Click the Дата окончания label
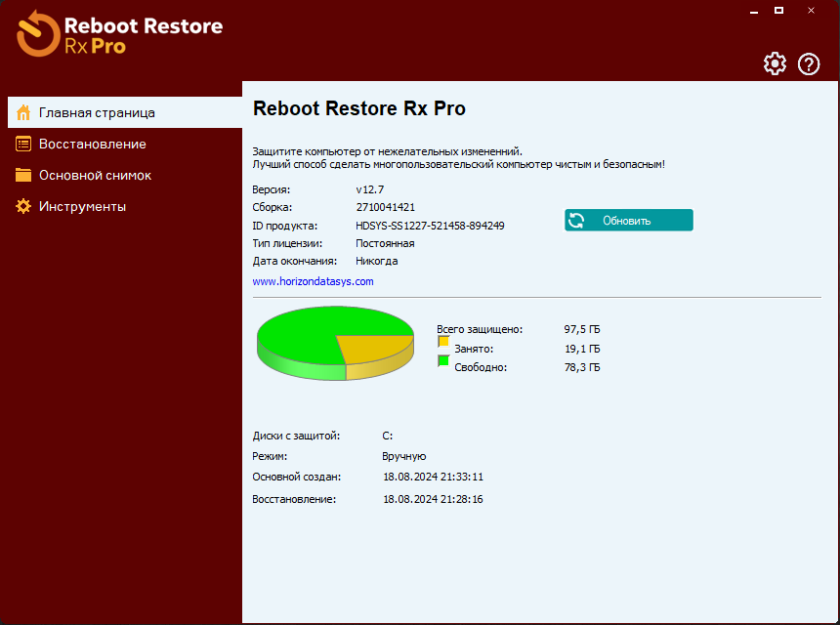 tap(295, 261)
